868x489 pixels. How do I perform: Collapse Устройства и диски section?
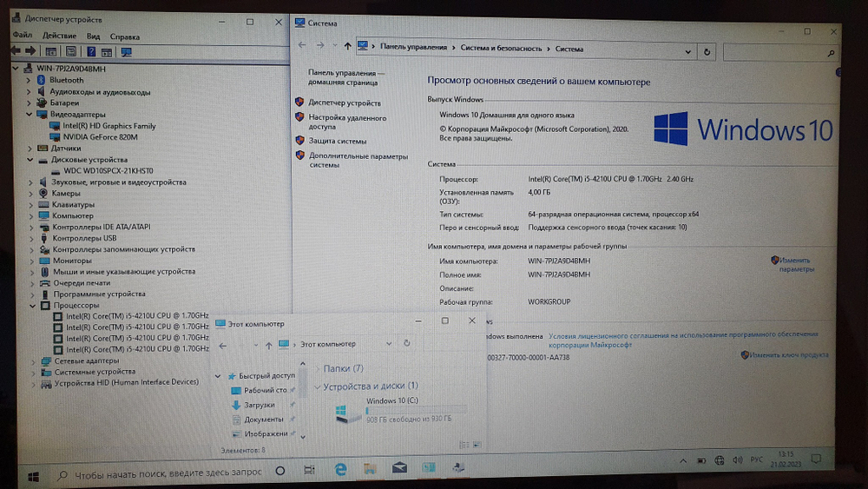click(317, 387)
